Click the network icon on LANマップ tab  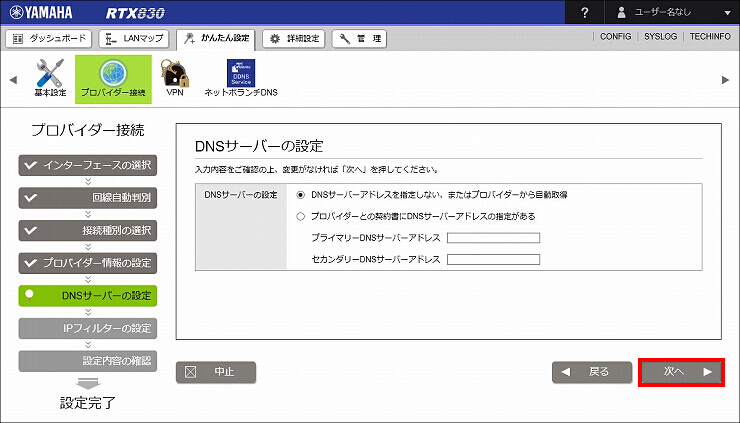(x=111, y=39)
